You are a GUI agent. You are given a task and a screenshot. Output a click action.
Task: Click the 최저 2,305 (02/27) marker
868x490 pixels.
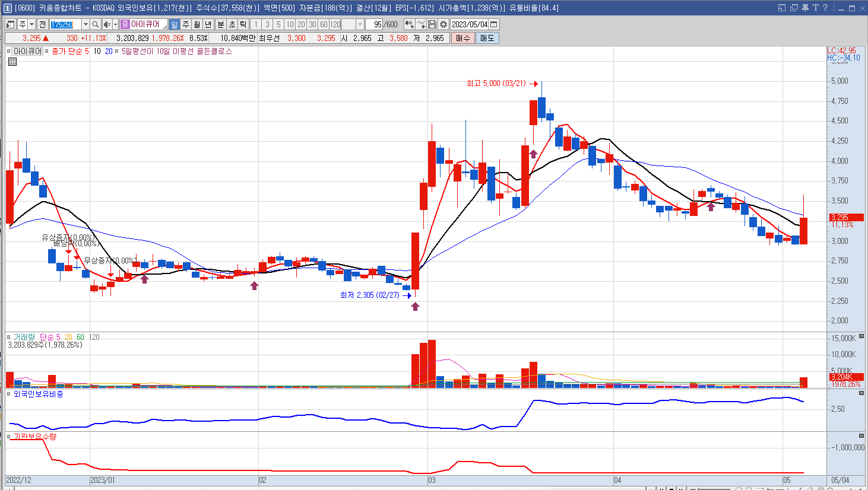coord(375,295)
